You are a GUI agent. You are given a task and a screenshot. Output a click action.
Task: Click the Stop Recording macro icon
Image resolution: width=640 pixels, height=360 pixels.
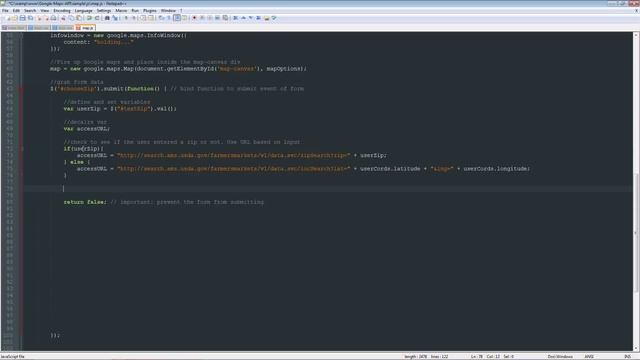(x=202, y=18)
